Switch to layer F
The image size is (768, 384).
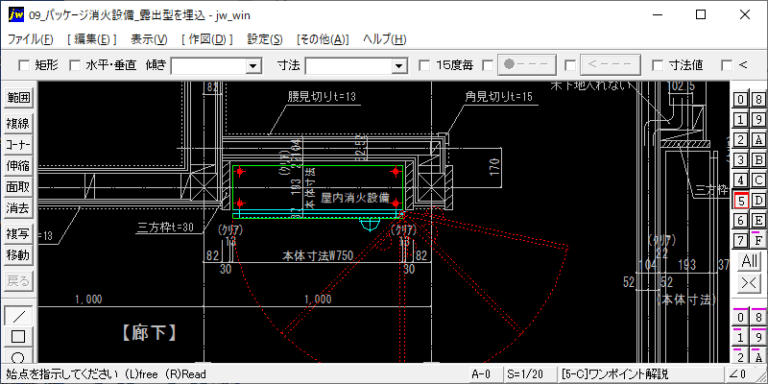(758, 240)
